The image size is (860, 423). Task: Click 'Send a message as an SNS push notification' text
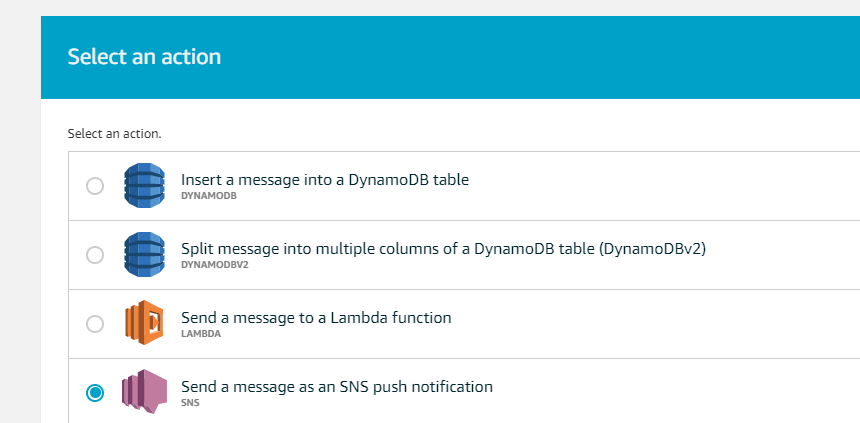point(337,387)
